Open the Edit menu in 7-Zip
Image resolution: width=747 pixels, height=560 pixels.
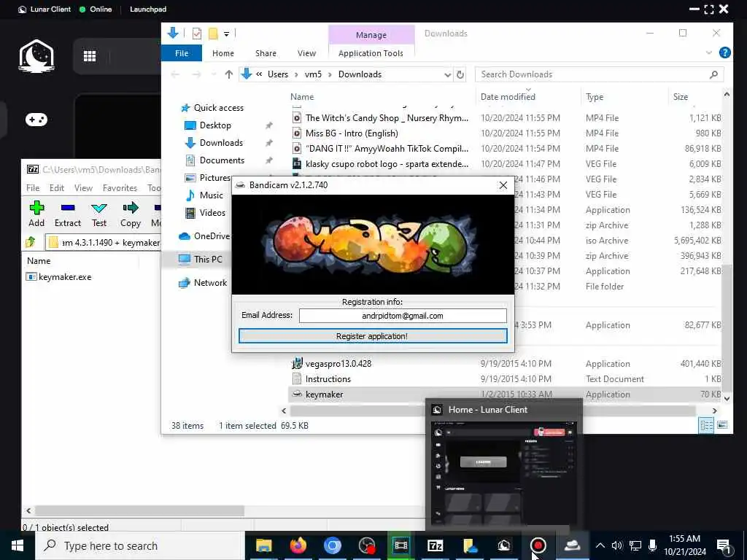(57, 188)
